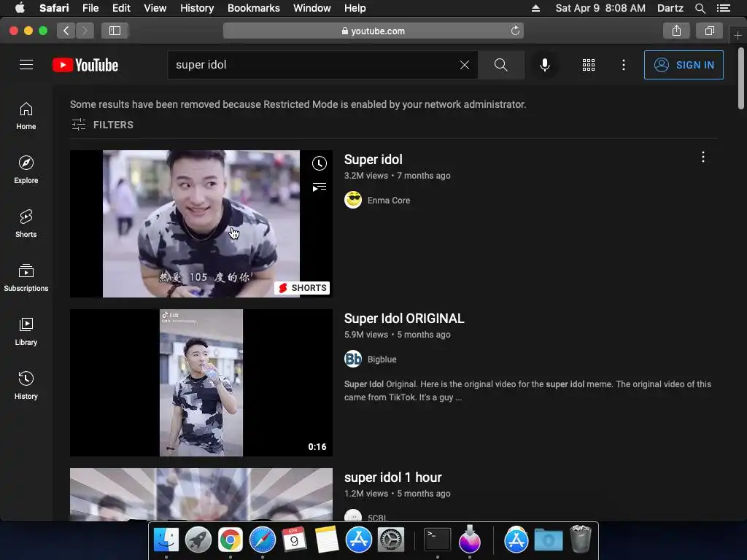The height and width of the screenshot is (560, 747).
Task: Go back in Safari
Action: [66, 31]
